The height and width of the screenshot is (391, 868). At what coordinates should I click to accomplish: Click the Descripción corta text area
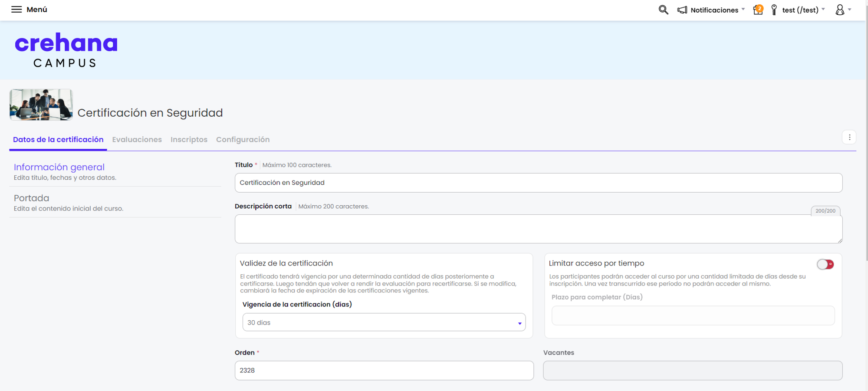[x=538, y=229]
